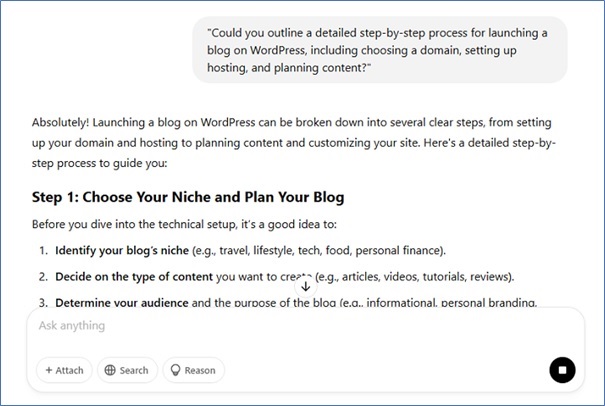605x406 pixels.
Task: Click the "Before you dive into" sentence
Action: (201, 224)
